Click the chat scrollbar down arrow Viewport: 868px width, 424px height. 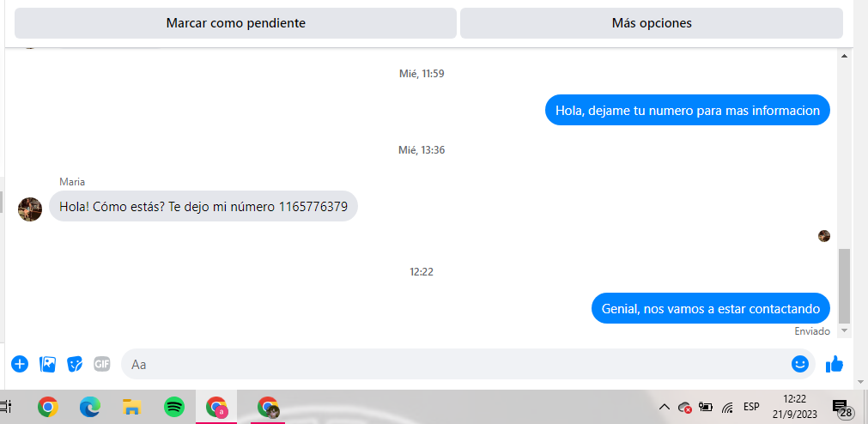tap(844, 330)
